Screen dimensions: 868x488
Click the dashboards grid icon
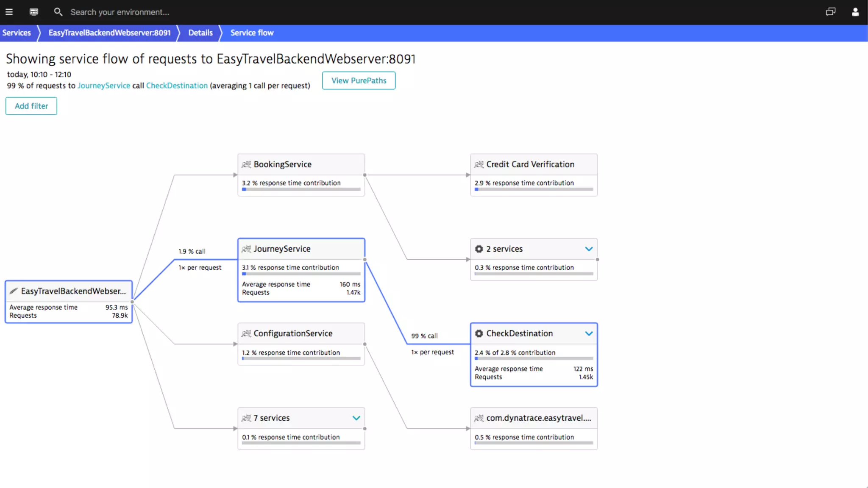[34, 12]
